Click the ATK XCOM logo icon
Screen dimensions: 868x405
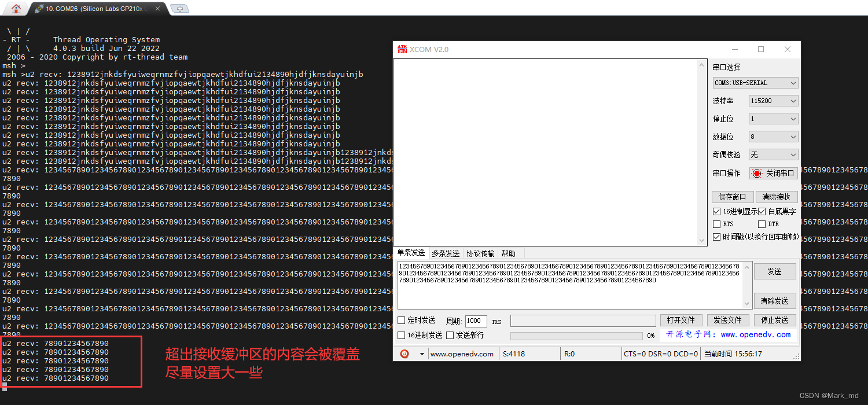pyautogui.click(x=402, y=50)
